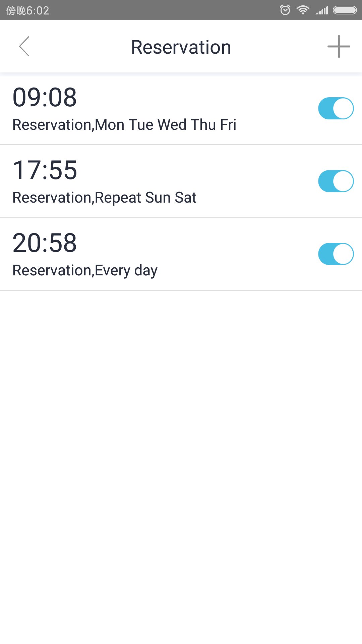Tap the empty area below the reservation list
This screenshot has height=644, width=362.
pos(181,436)
